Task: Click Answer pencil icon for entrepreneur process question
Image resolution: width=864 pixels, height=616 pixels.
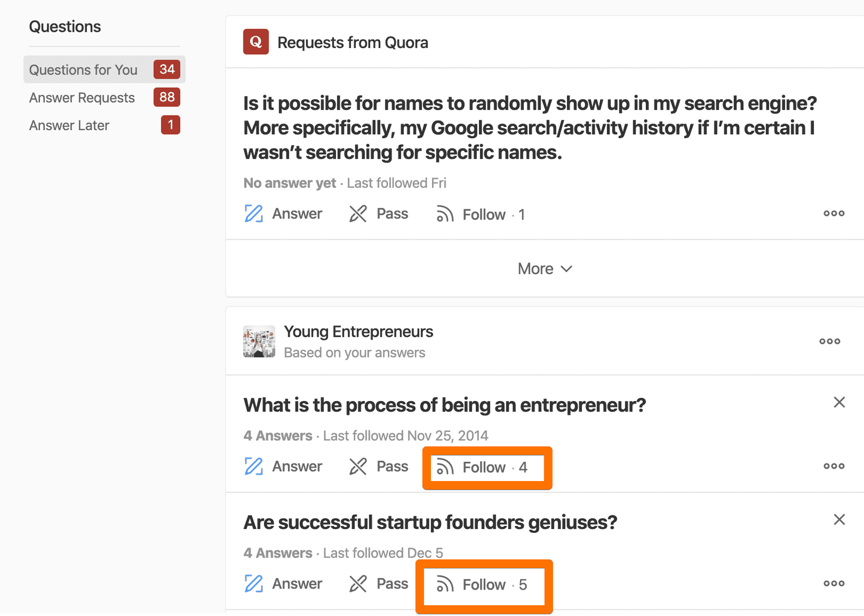Action: [x=254, y=466]
